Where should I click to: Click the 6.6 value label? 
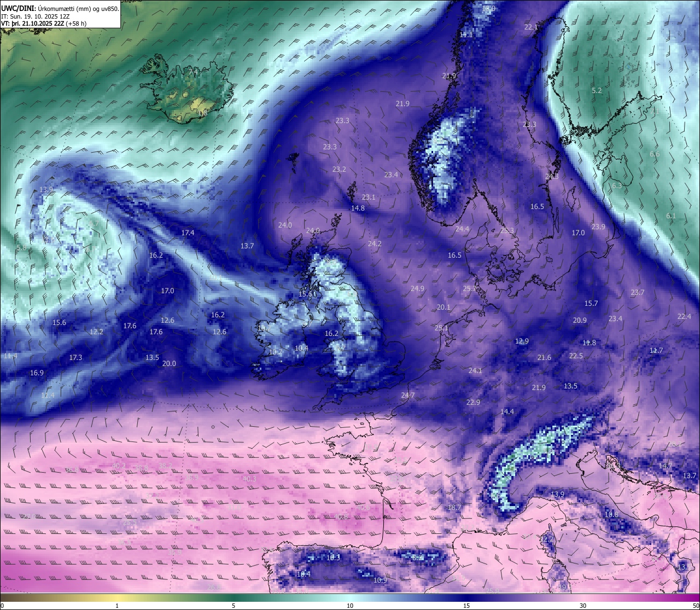[x=655, y=154]
